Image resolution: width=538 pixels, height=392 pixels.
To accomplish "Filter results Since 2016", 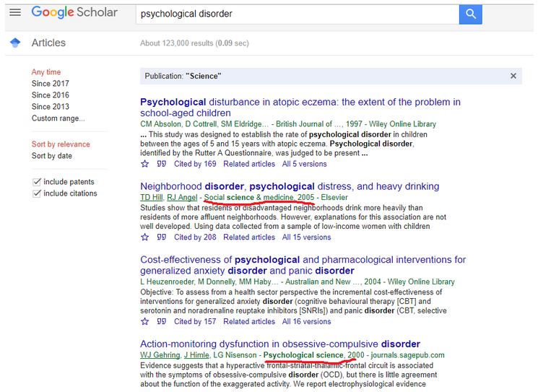I will 50,95.
